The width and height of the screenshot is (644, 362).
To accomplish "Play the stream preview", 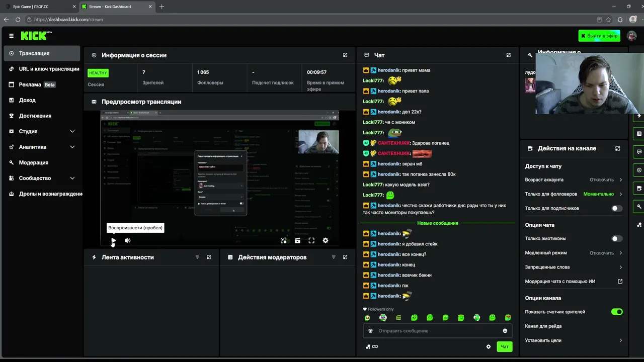I will coord(113,241).
